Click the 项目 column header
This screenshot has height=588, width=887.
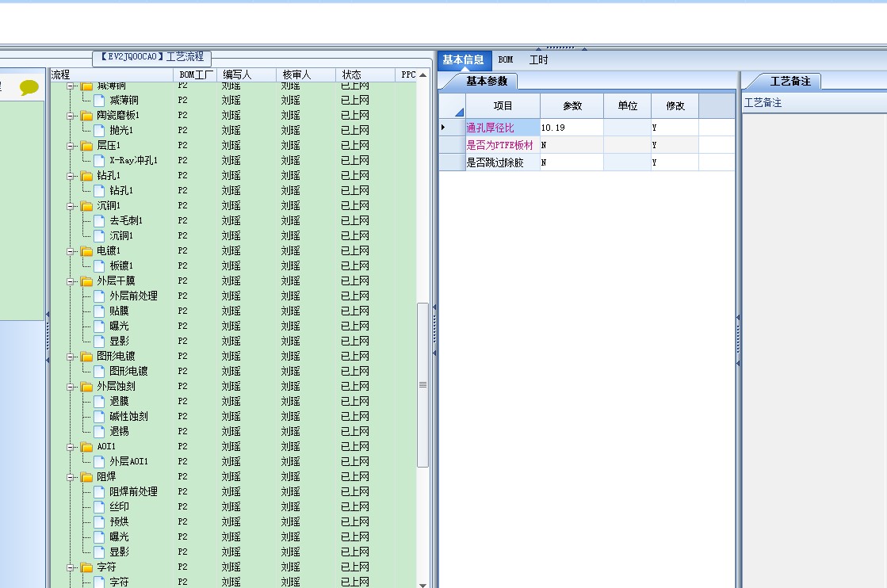click(x=503, y=105)
